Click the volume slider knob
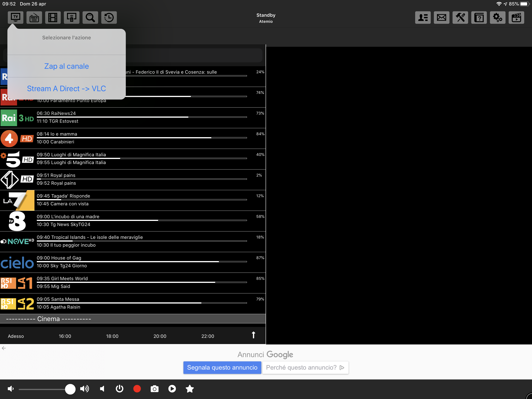The width and height of the screenshot is (532, 399). click(x=70, y=389)
